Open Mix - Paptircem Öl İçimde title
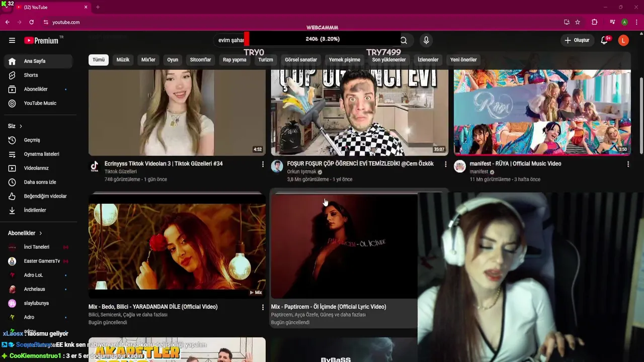 point(329,307)
